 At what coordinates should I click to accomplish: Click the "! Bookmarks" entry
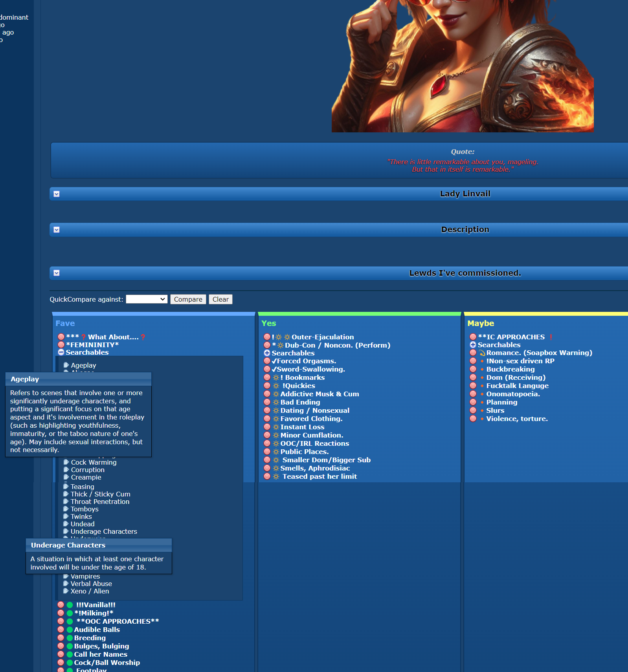pos(303,377)
